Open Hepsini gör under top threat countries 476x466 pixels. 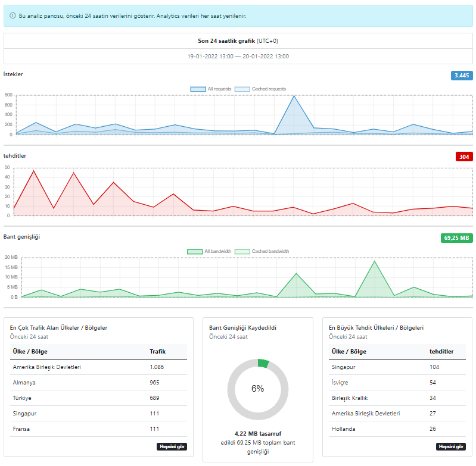coord(451,446)
